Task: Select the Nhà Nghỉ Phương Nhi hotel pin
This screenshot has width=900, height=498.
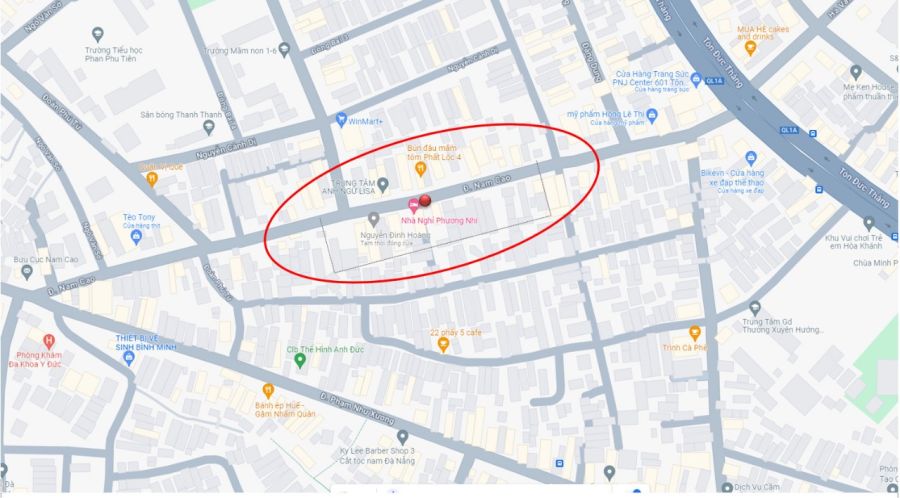Action: click(x=413, y=207)
